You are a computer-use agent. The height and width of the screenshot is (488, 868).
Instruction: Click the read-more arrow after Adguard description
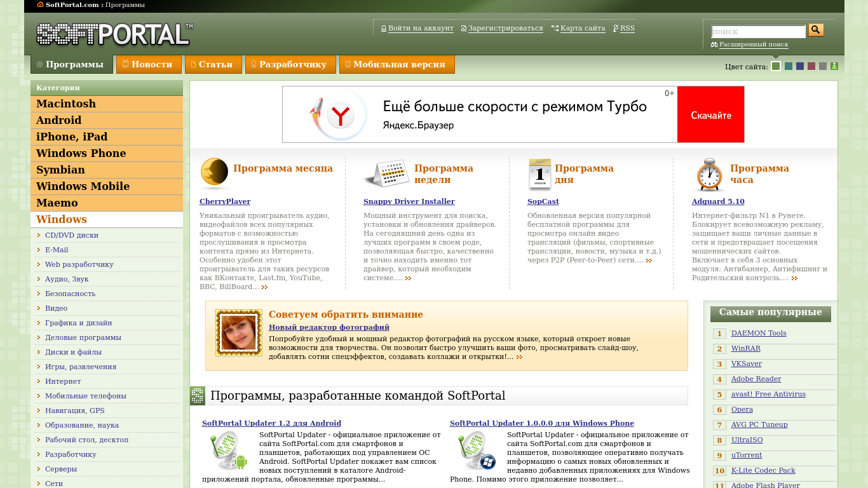coord(794,278)
